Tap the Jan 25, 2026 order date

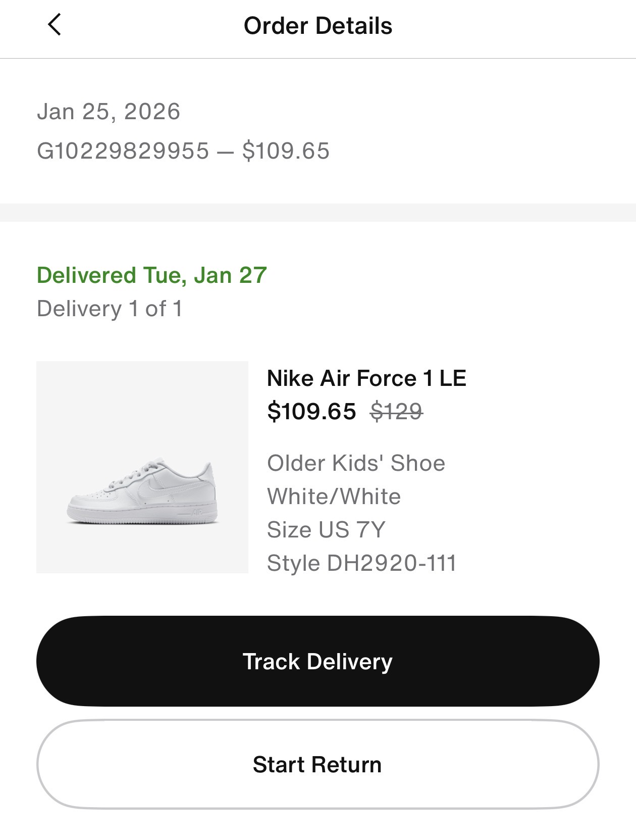(x=109, y=112)
